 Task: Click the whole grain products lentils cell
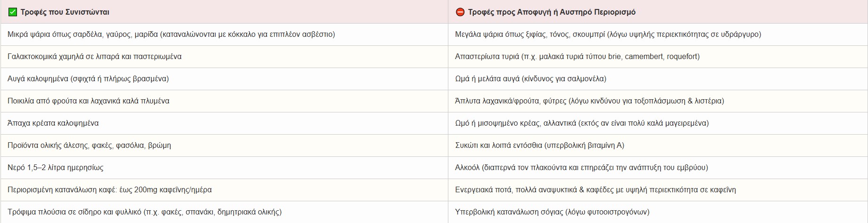pyautogui.click(x=89, y=146)
